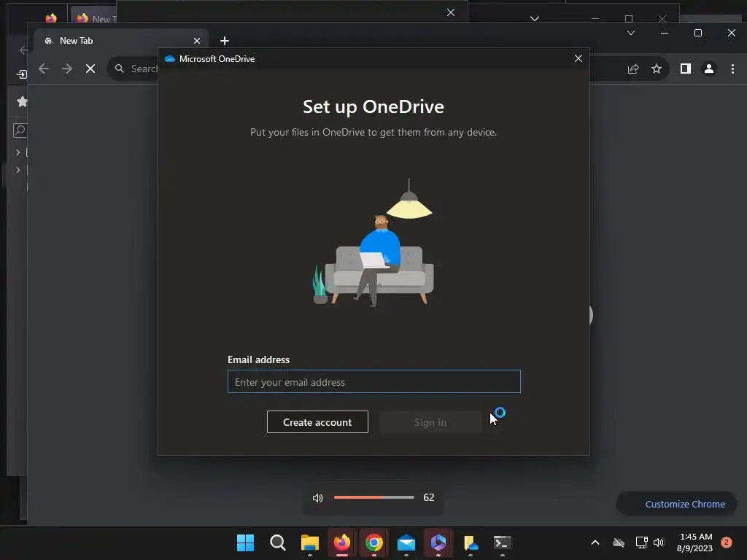The image size is (747, 560).
Task: Click the system tray volume icon
Action: [659, 542]
